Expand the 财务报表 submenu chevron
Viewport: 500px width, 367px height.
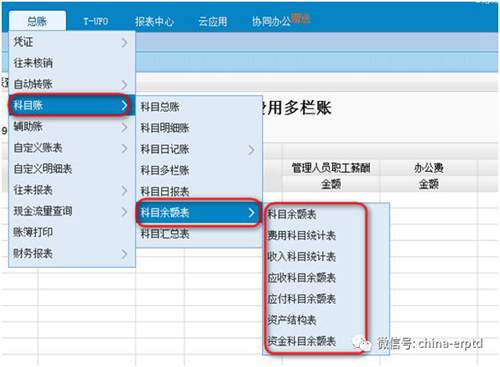124,254
